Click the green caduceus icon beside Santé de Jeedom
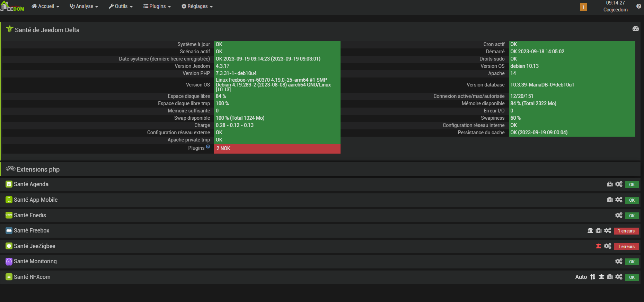644x302 pixels. tap(10, 29)
